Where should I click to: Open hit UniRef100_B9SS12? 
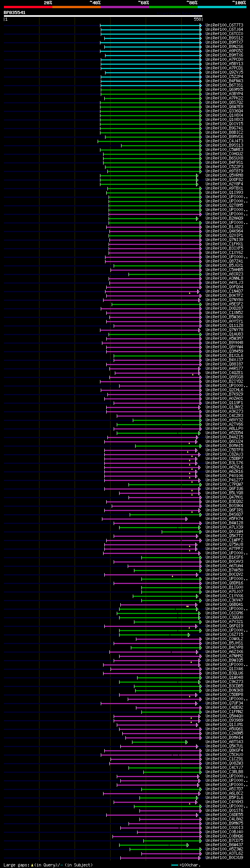tap(224, 38)
